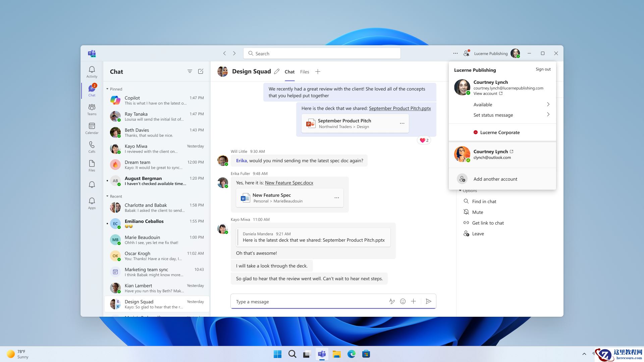Screen dimensions: 644x362
Task: Collapse the Pinned chats section
Action: [x=107, y=89]
